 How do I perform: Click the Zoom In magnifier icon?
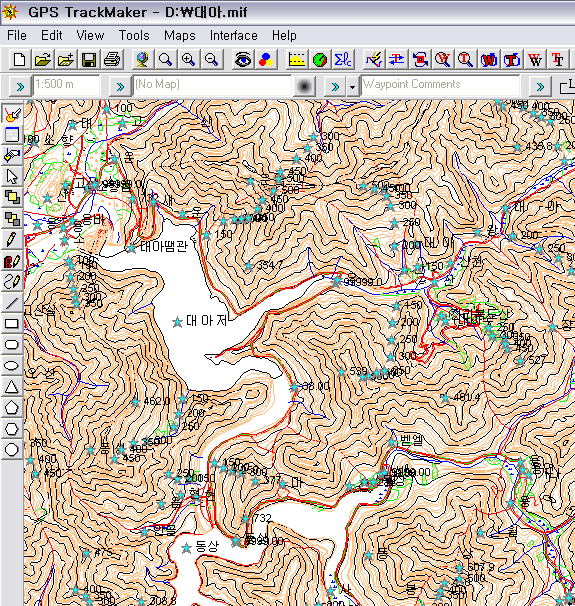tap(189, 60)
